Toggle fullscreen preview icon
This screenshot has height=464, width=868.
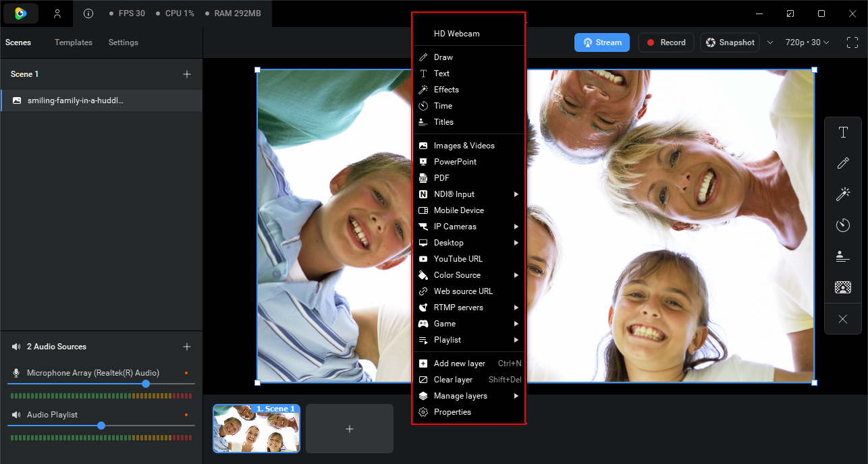[x=852, y=42]
